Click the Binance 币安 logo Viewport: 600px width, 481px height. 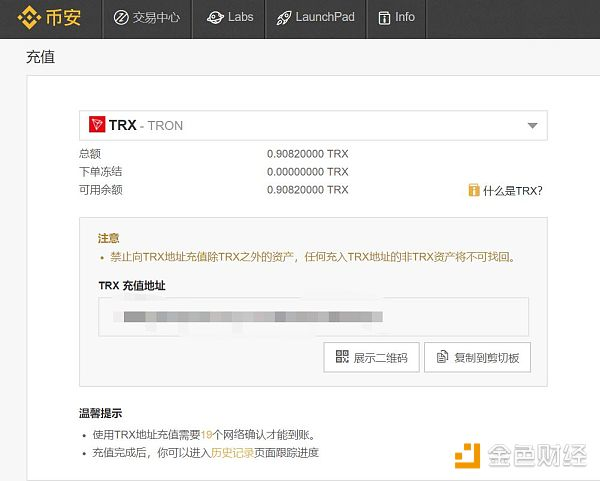49,18
